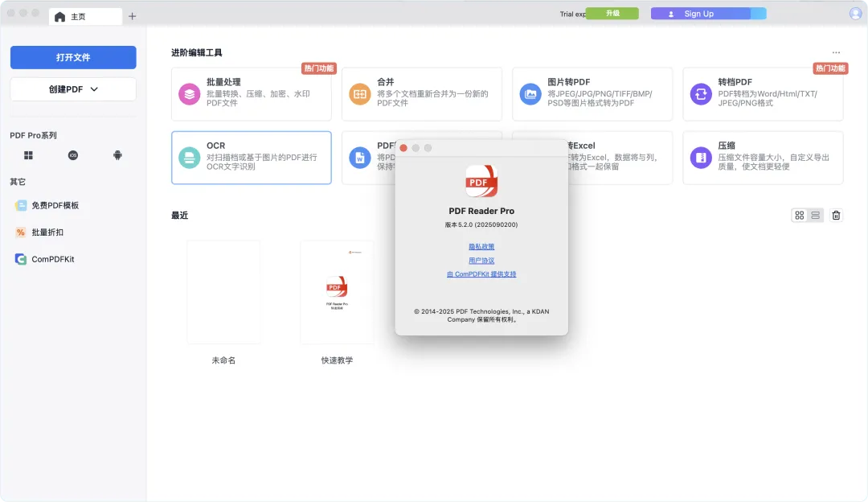Screen dimensions: 868x502
Task: Click the ComPDFKit sidebar label
Action: (x=52, y=259)
